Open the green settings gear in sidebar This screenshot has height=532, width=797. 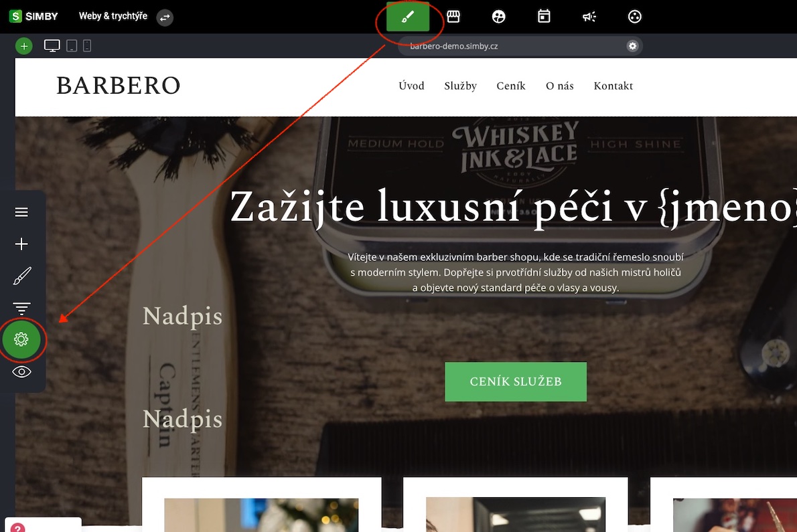point(21,339)
